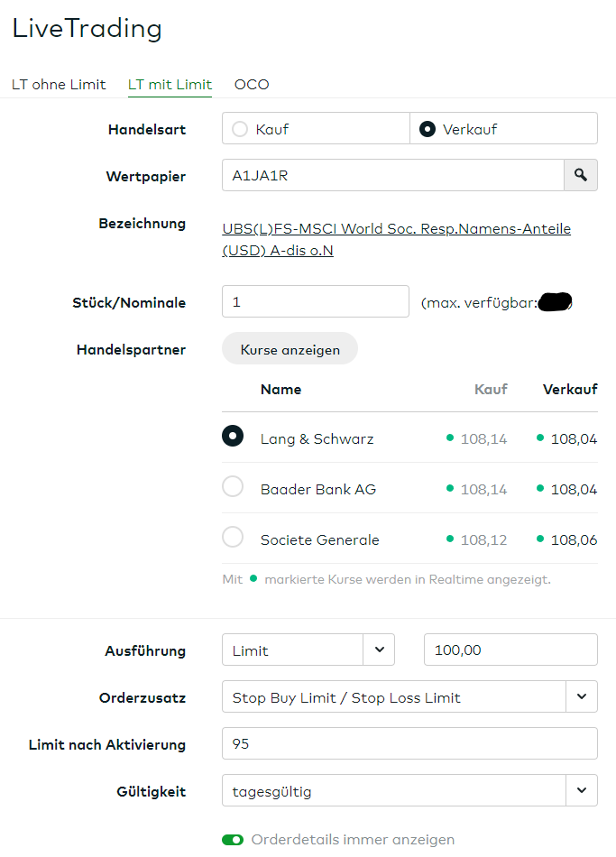Open the Orderzusatz dropdown
This screenshot has width=616, height=857.
581,696
